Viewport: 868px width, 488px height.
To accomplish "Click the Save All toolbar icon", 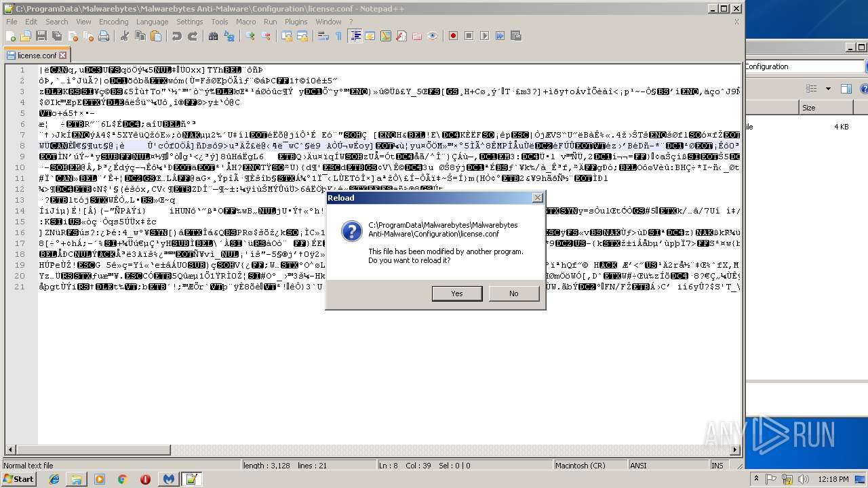I will click(56, 36).
